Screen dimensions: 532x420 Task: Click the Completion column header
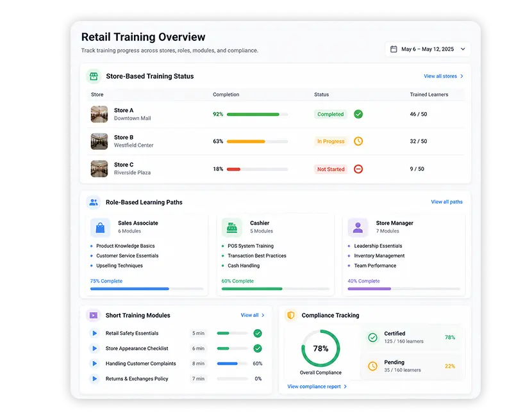(226, 95)
